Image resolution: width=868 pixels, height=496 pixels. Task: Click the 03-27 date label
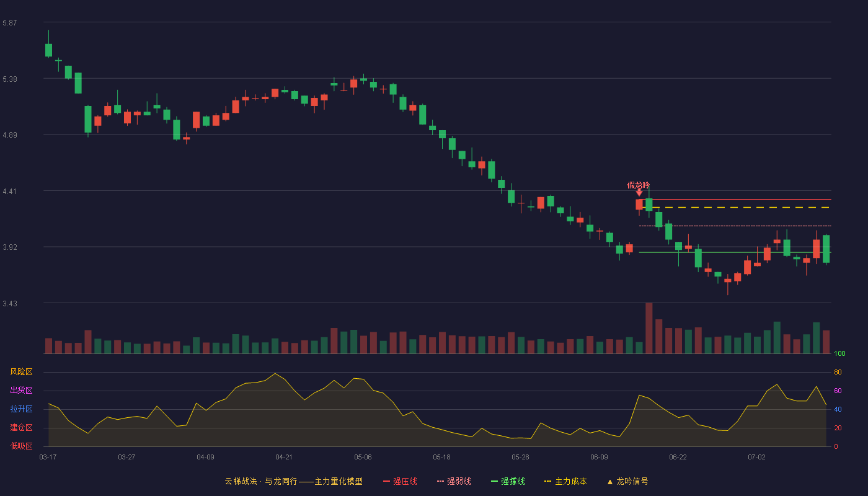(126, 457)
